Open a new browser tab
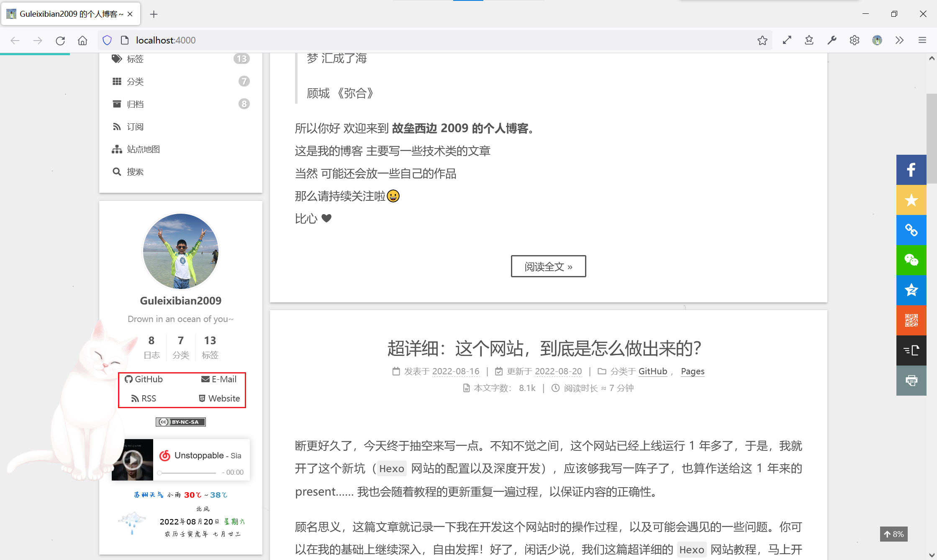Image resolution: width=937 pixels, height=560 pixels. point(154,14)
